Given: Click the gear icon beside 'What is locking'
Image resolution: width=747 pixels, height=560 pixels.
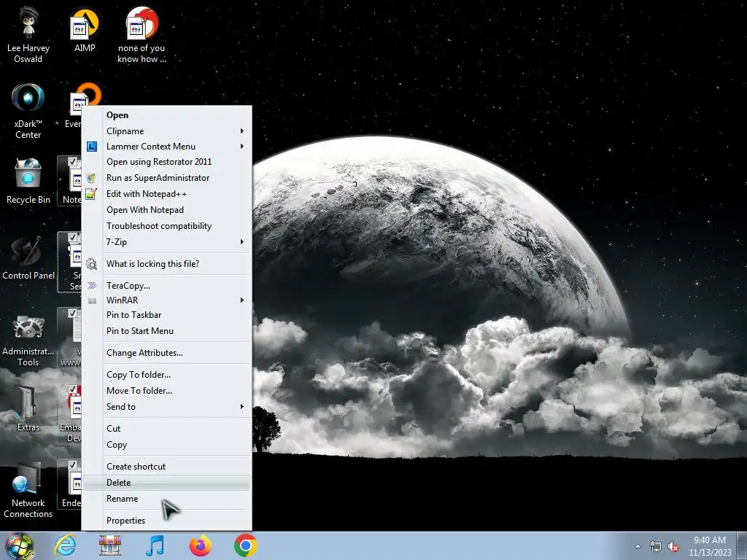Looking at the screenshot, I should point(91,264).
